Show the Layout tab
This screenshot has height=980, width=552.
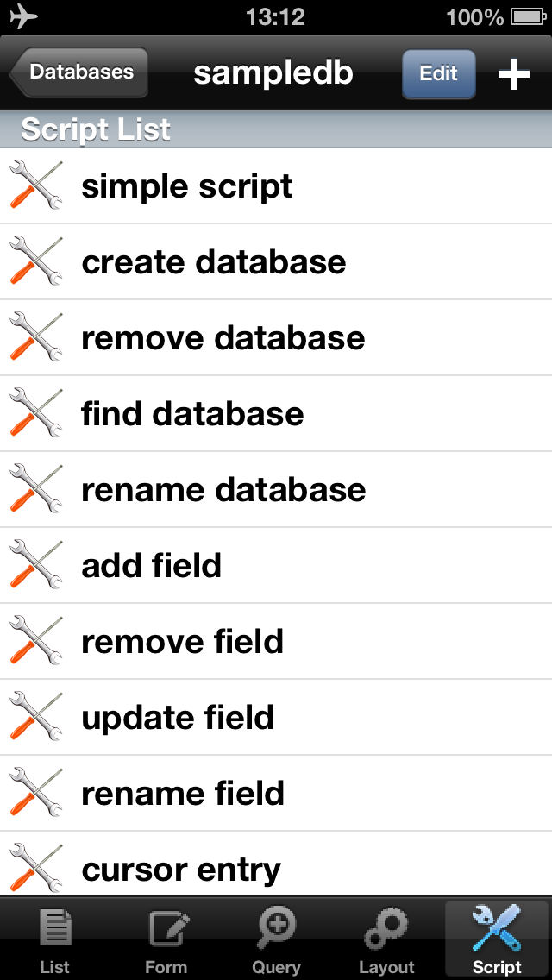386,940
